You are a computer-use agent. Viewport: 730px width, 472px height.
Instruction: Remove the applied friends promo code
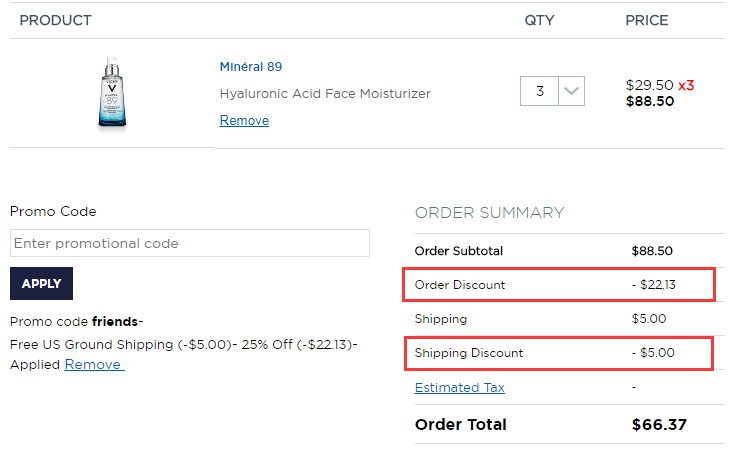coord(94,364)
